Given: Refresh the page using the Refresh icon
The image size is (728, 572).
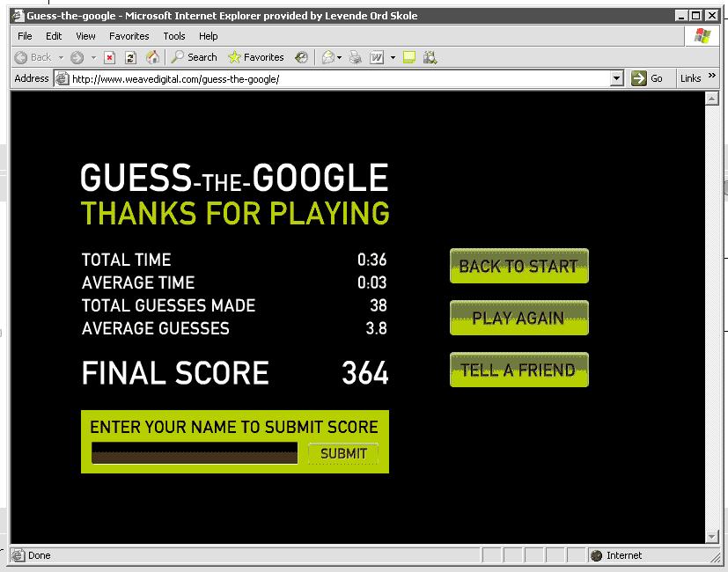Looking at the screenshot, I should click(x=131, y=57).
